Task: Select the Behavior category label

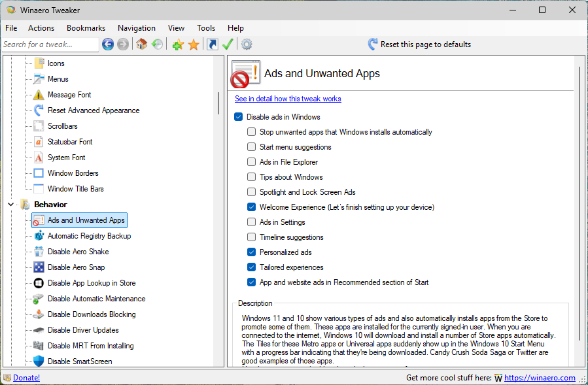Action: click(x=50, y=205)
